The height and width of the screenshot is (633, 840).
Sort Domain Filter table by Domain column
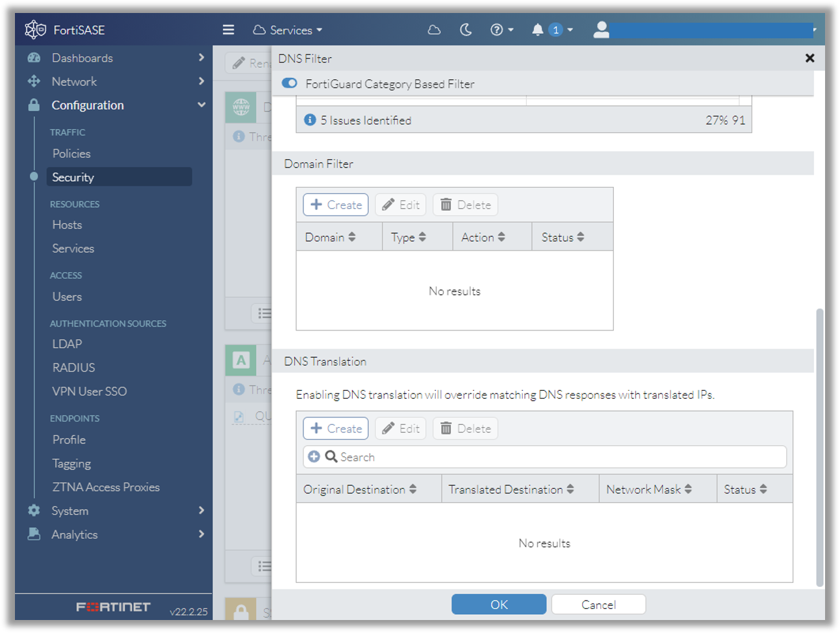point(331,238)
